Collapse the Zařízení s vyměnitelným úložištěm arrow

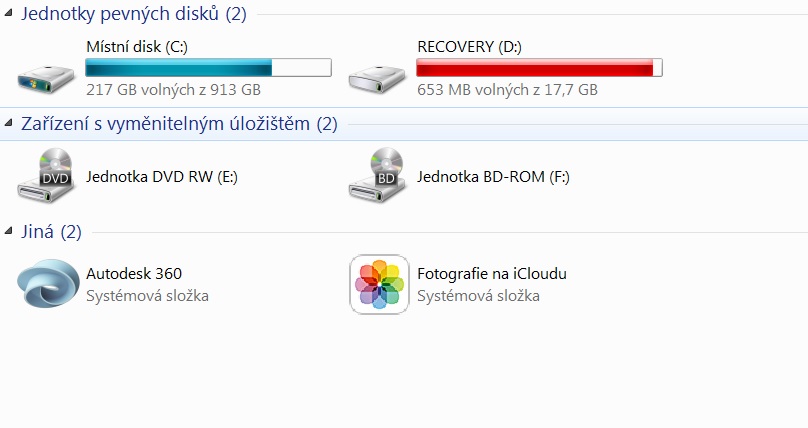(x=8, y=123)
